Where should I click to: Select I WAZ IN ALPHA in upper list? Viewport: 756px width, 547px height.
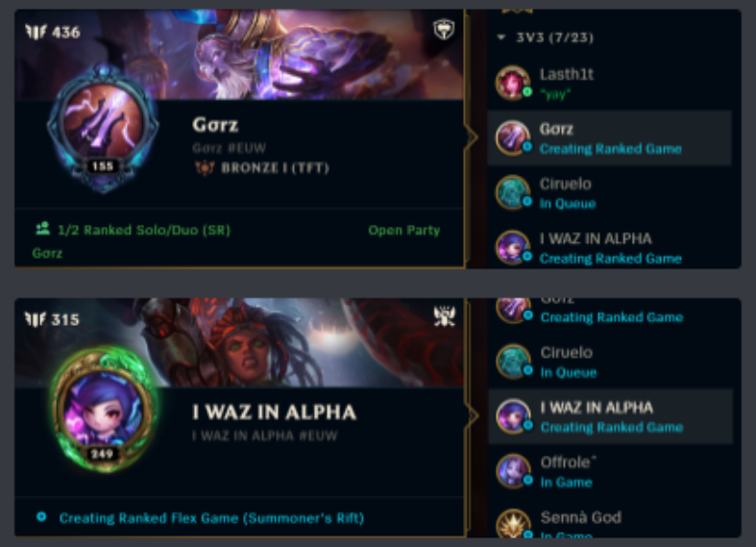[609, 248]
